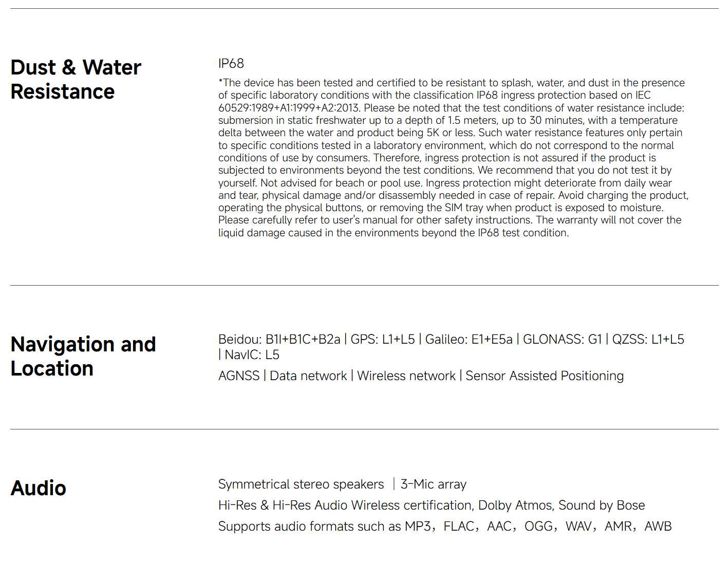Select the Beidou: B1I+B1C+B2a entry
728x562 pixels.
pyautogui.click(x=279, y=340)
